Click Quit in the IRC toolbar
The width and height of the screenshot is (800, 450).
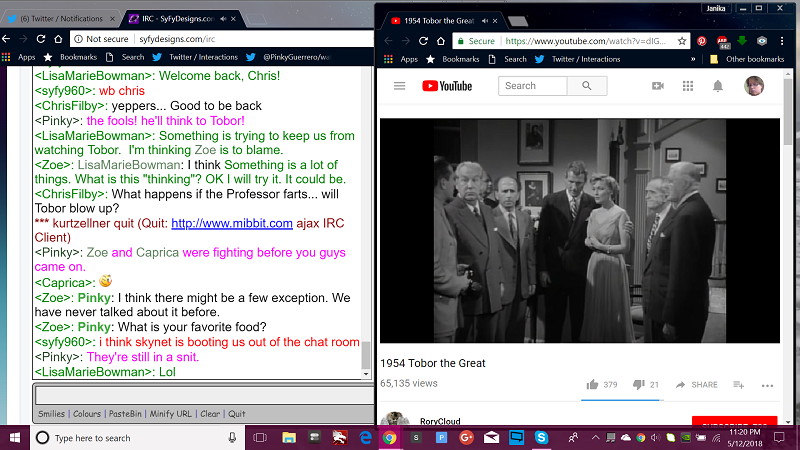(x=236, y=414)
